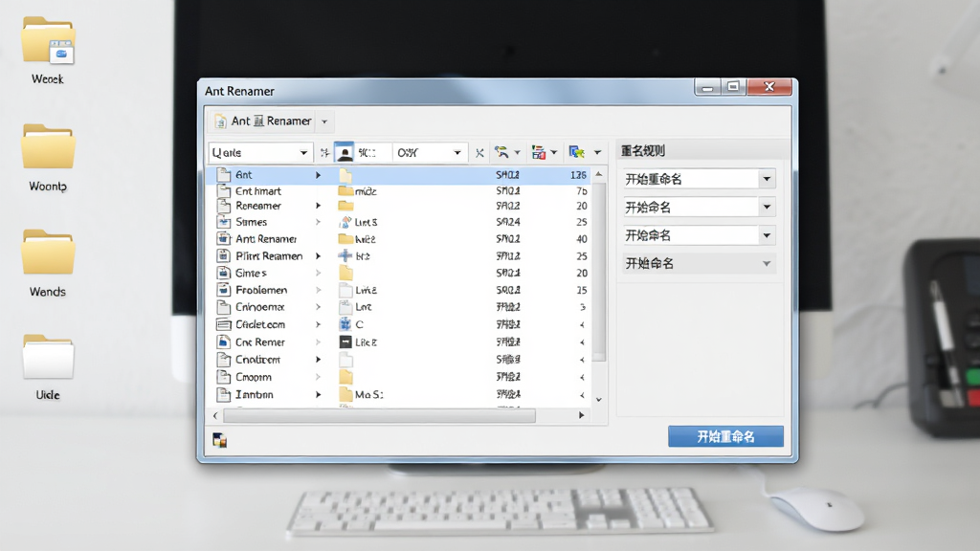Click the horizontal scrollbar left arrow
This screenshot has width=980, height=551.
tap(215, 415)
